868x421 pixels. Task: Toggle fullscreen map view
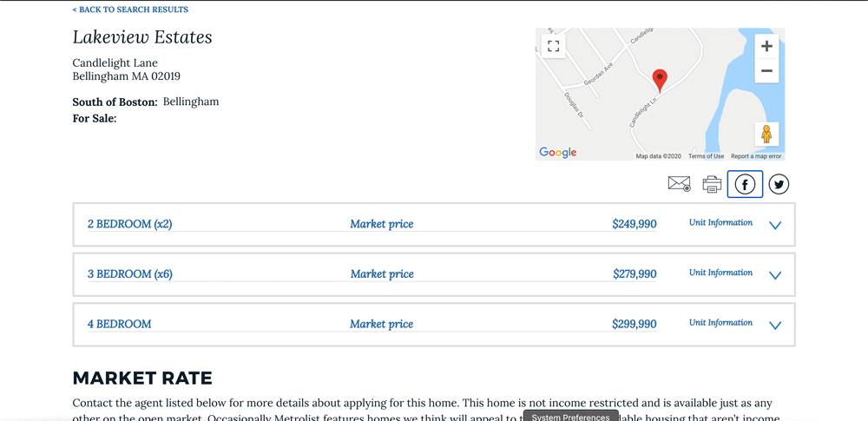point(553,46)
